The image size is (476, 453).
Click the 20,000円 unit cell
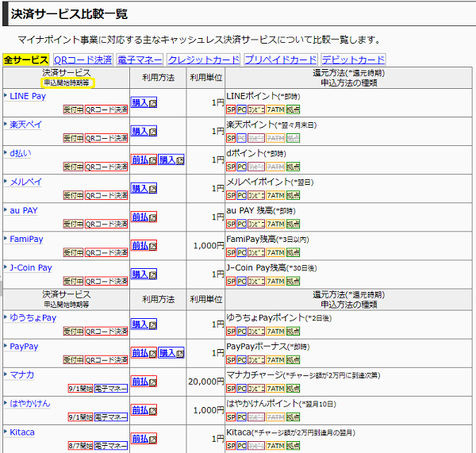pos(206,382)
